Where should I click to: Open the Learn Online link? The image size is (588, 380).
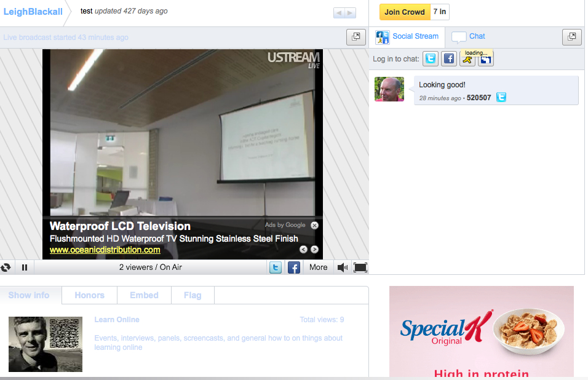click(x=117, y=320)
